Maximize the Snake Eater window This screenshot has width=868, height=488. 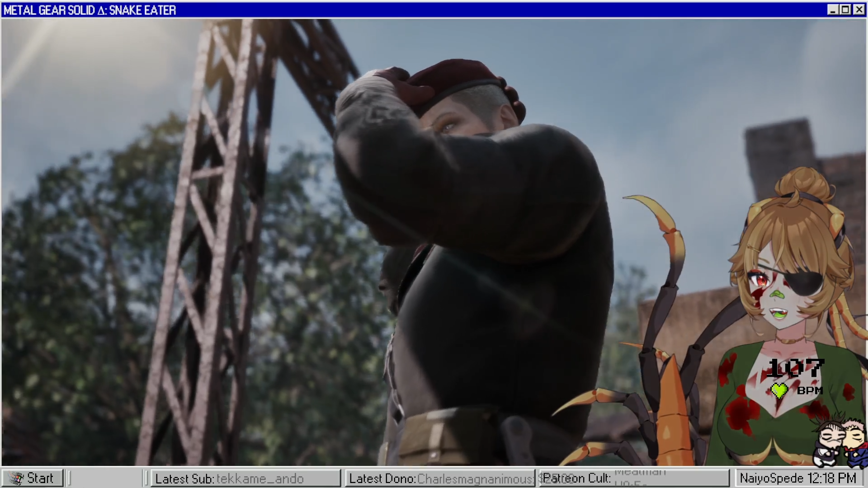[845, 10]
